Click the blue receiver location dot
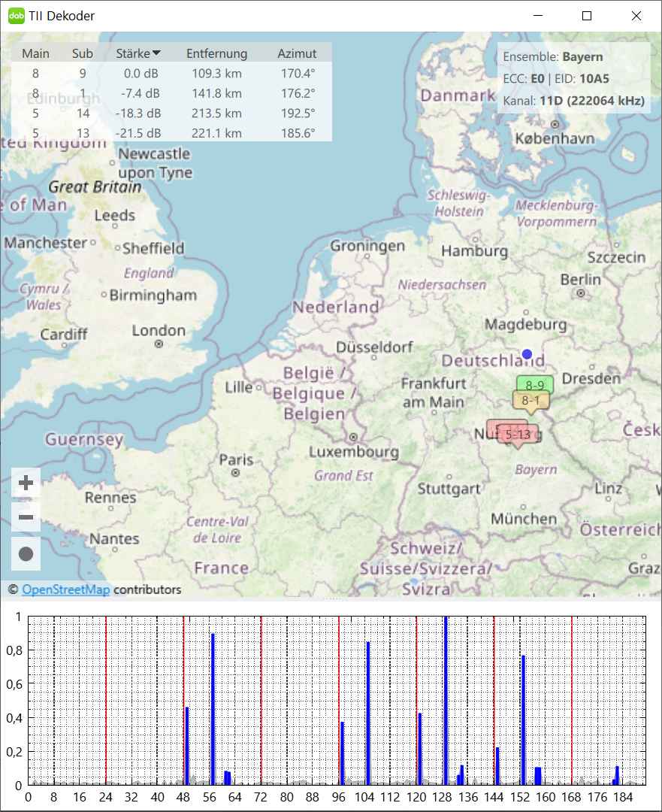Viewport: 662px width, 812px height. pyautogui.click(x=527, y=354)
